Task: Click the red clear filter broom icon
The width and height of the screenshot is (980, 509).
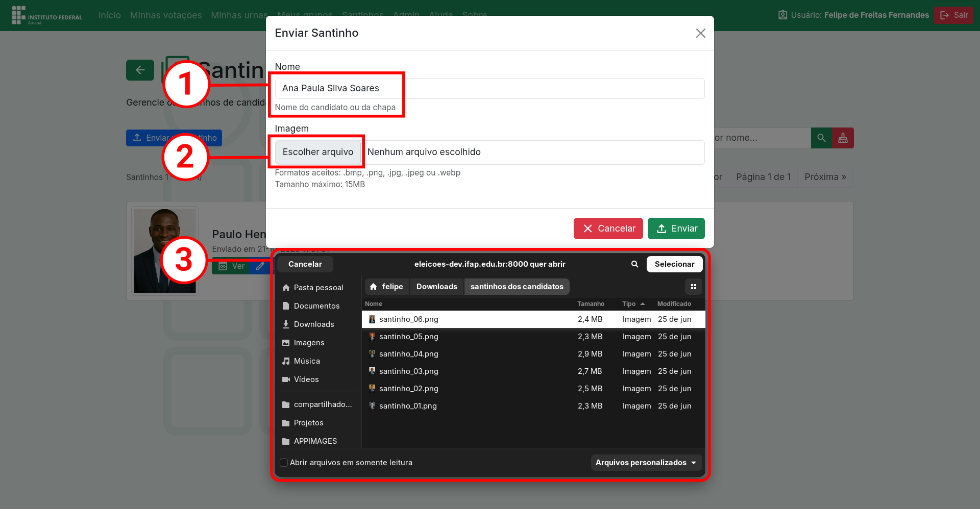Action: [x=843, y=138]
